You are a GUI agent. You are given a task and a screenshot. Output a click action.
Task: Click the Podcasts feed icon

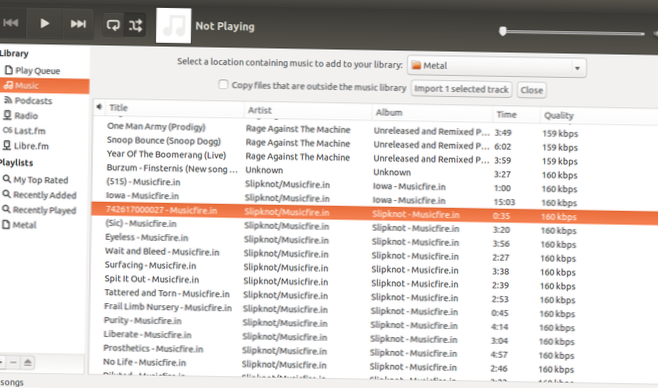(8, 100)
